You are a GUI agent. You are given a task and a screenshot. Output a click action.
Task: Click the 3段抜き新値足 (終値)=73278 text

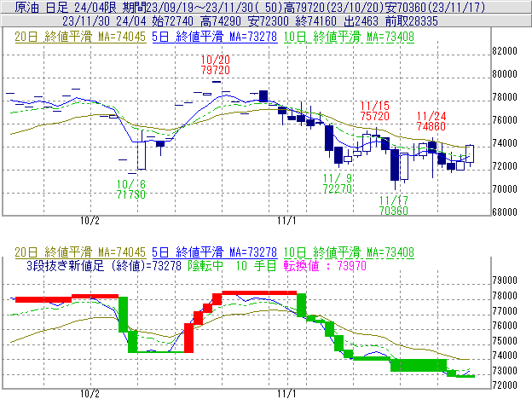coord(104,265)
